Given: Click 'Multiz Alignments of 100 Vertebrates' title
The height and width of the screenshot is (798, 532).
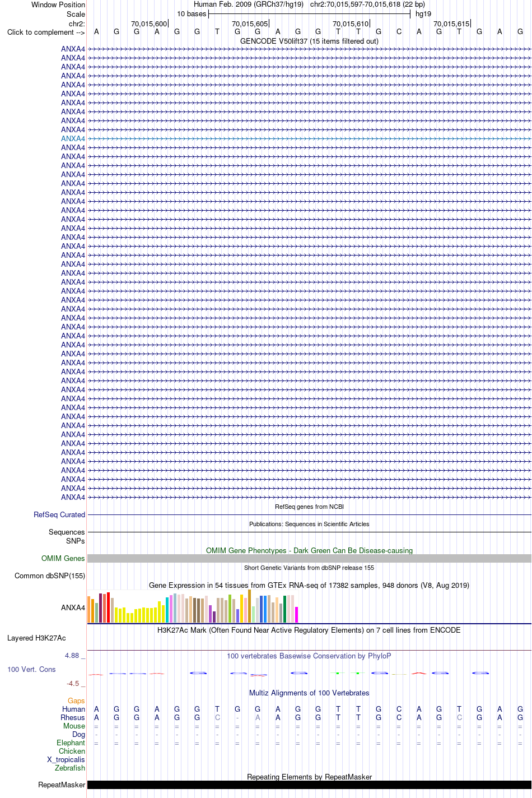Looking at the screenshot, I should 309,693.
